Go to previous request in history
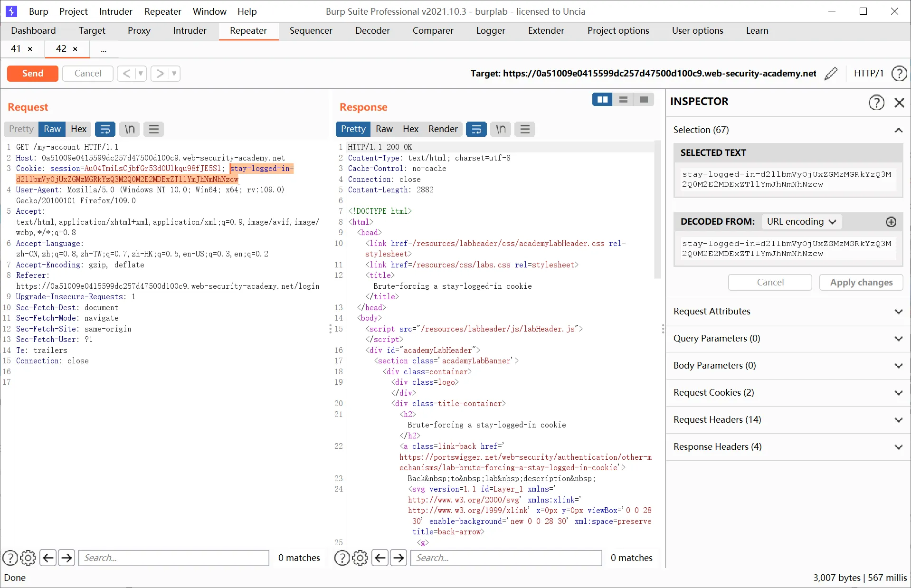This screenshot has width=911, height=588. pyautogui.click(x=126, y=74)
